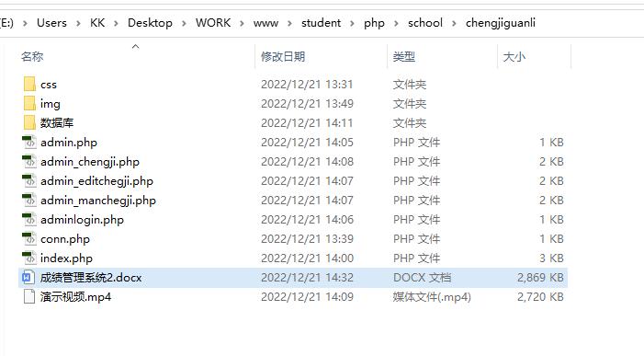Screen dimensions: 644x356
Task: Expand the chevron after WORK
Action: (x=242, y=23)
